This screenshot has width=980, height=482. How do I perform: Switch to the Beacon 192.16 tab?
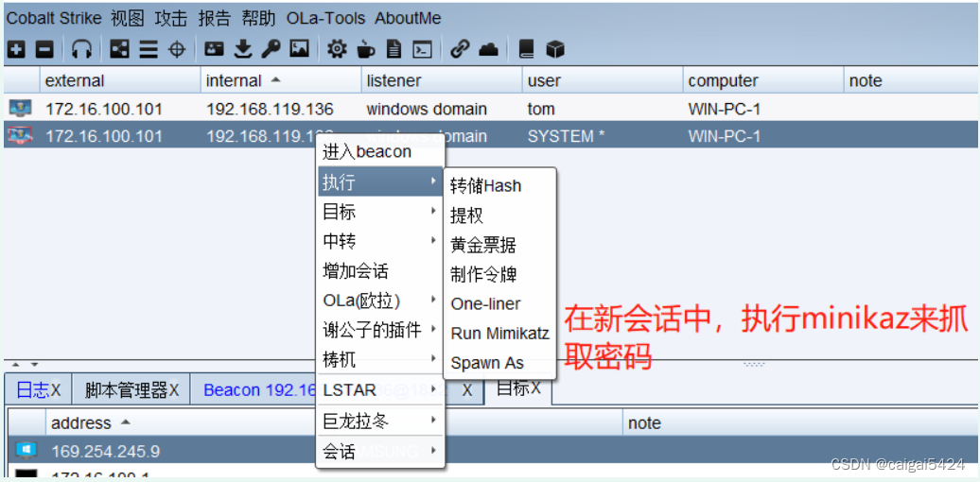(x=261, y=390)
